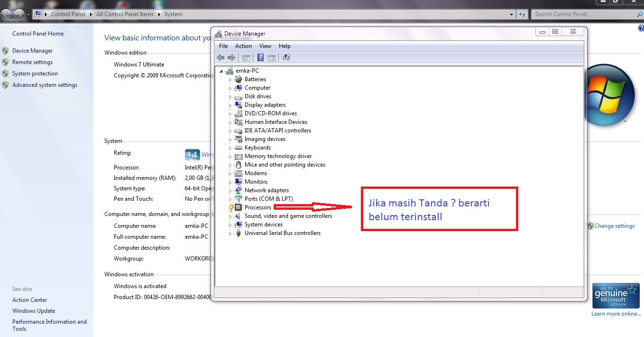
Task: Click the Control Panel icon in address bar
Action: pos(38,14)
